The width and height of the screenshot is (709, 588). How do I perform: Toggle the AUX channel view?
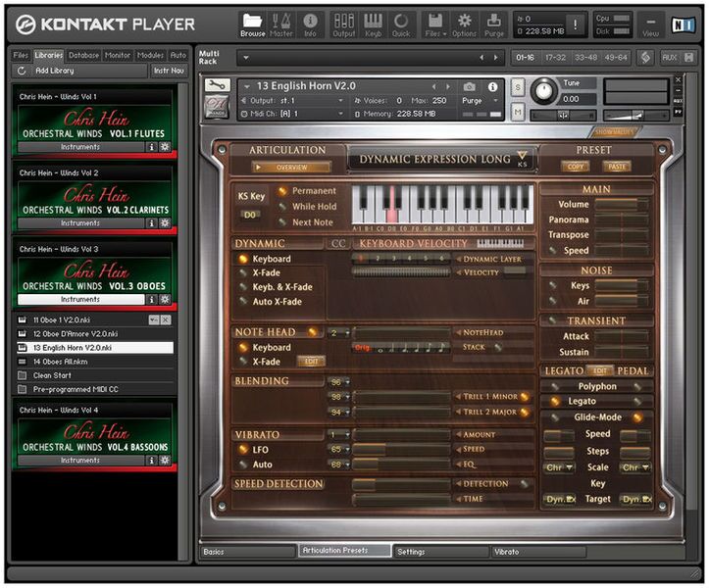pyautogui.click(x=669, y=58)
